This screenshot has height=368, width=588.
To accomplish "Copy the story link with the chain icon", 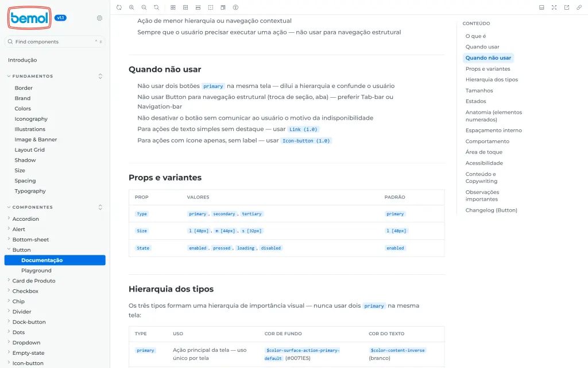I will 579,7.
